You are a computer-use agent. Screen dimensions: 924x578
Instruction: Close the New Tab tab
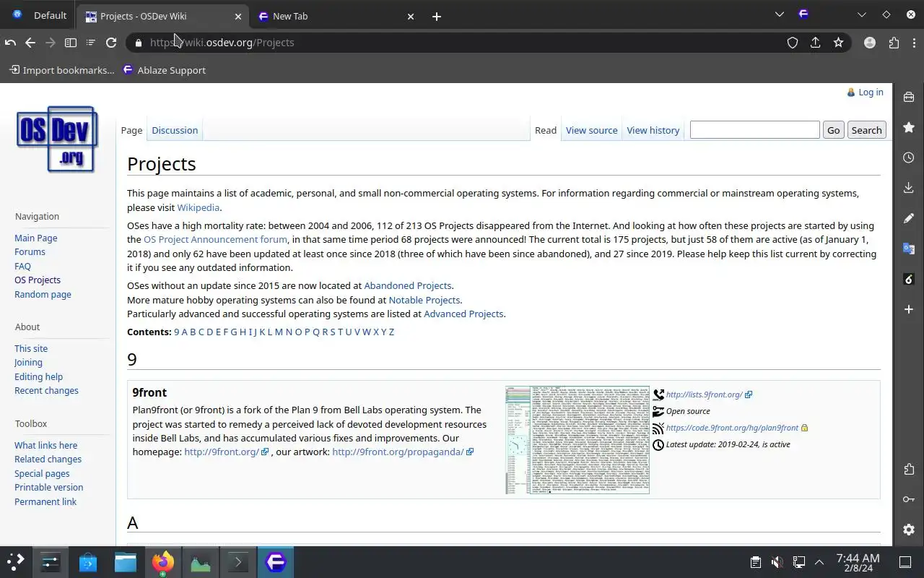[411, 16]
